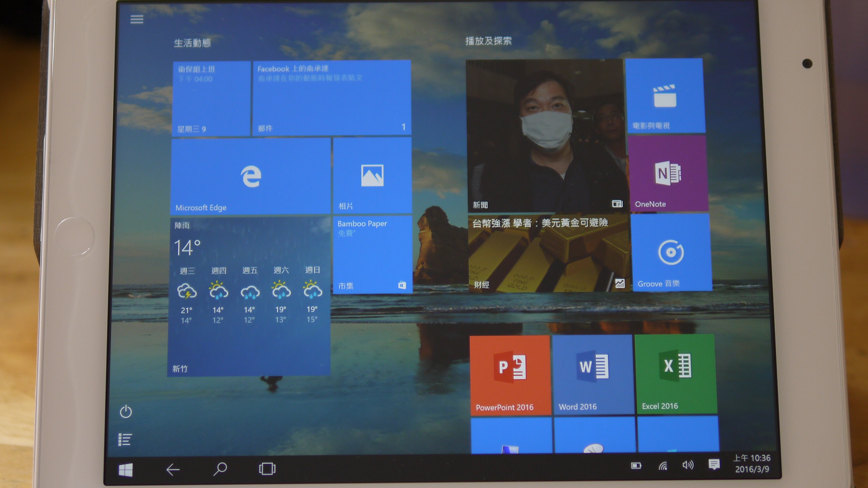Open the all apps list icon
The width and height of the screenshot is (868, 488).
[125, 440]
